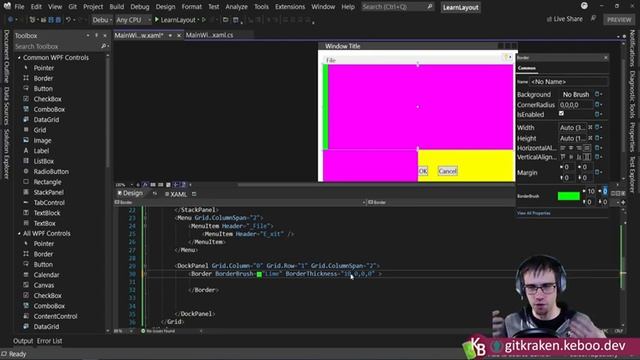Open Background property marker dropdown

[598, 94]
